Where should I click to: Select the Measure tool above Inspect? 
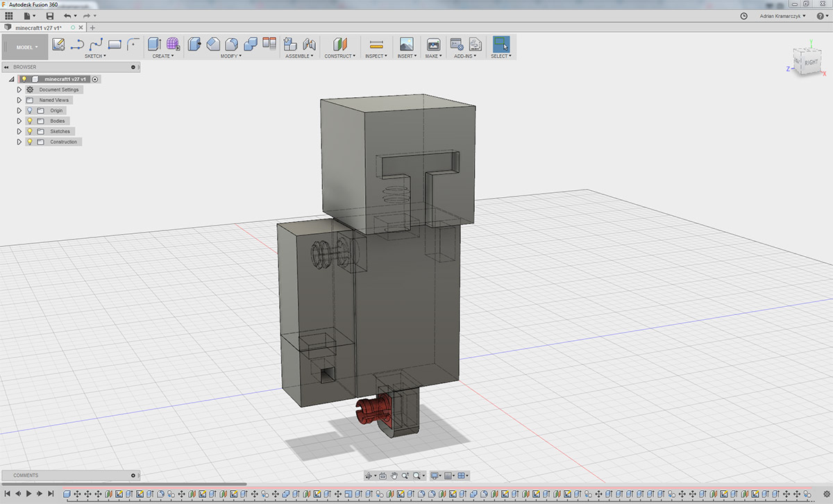376,44
